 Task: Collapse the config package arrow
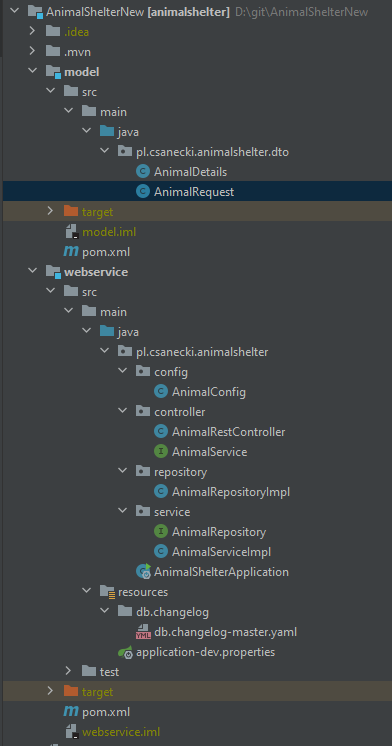pos(123,371)
